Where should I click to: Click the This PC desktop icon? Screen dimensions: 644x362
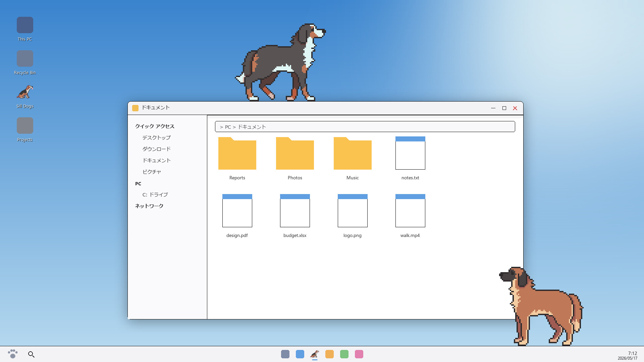[x=25, y=25]
